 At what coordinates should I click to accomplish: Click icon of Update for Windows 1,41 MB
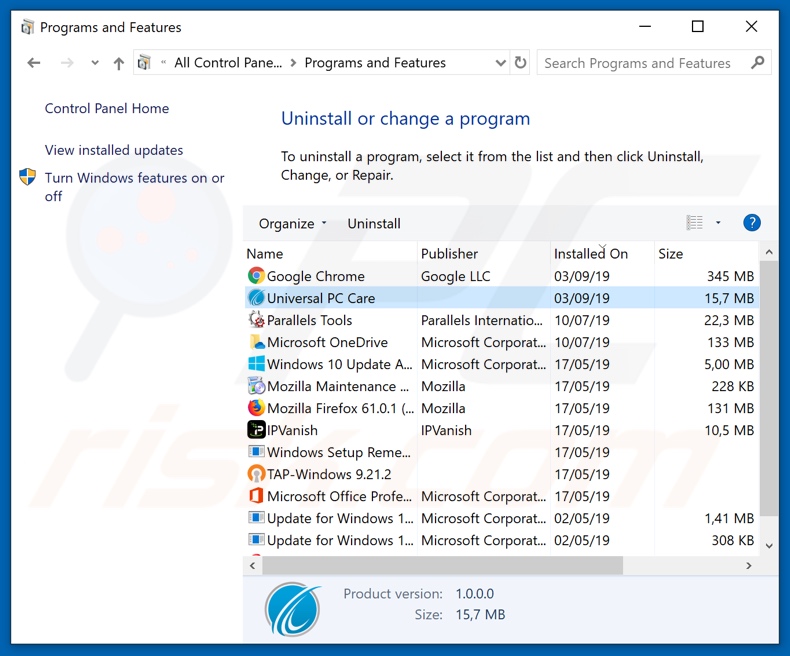tap(256, 518)
